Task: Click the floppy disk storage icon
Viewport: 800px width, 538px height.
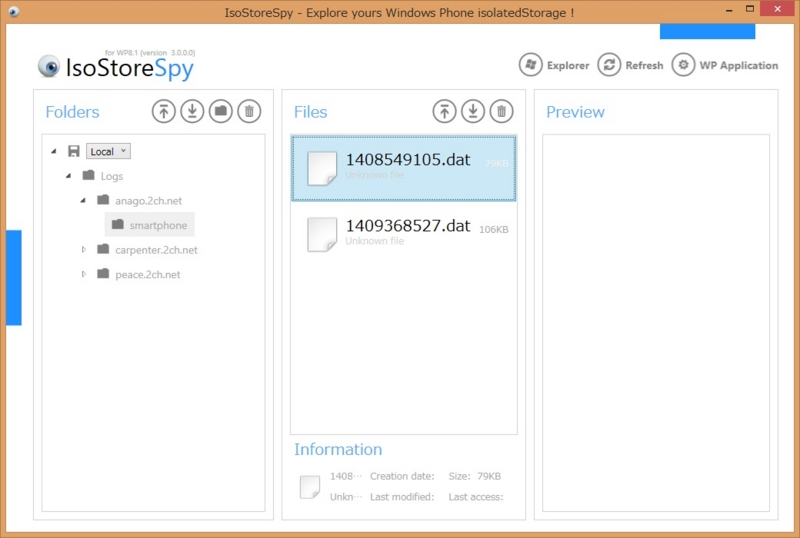Action: (x=74, y=151)
